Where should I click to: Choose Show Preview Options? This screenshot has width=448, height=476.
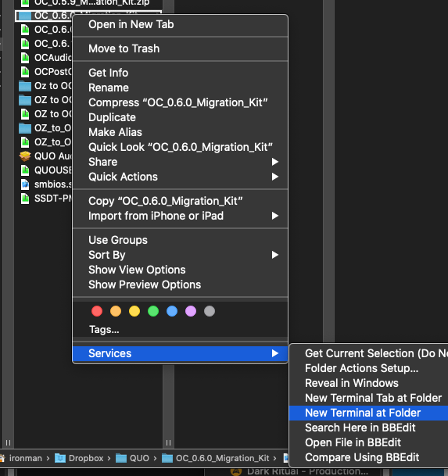180,285
